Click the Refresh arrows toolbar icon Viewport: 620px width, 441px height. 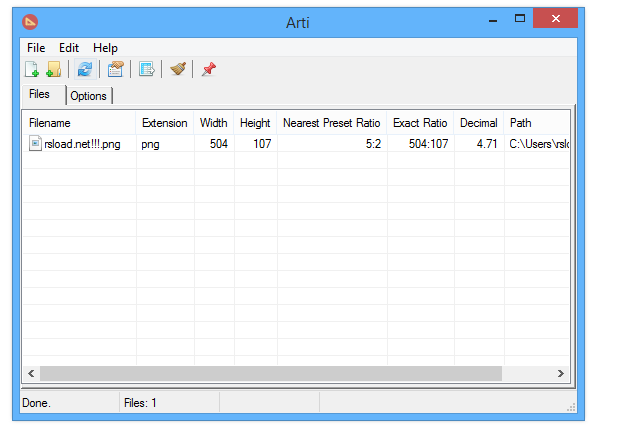pos(85,69)
